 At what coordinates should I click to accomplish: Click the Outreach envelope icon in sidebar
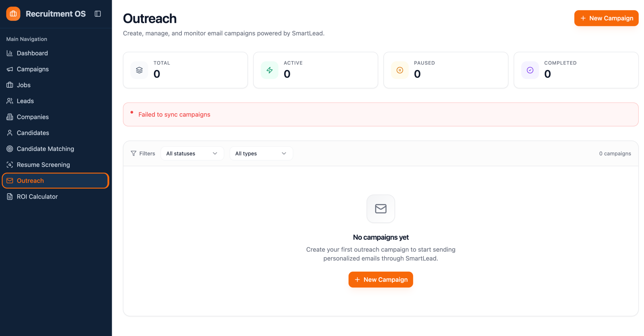[10, 181]
